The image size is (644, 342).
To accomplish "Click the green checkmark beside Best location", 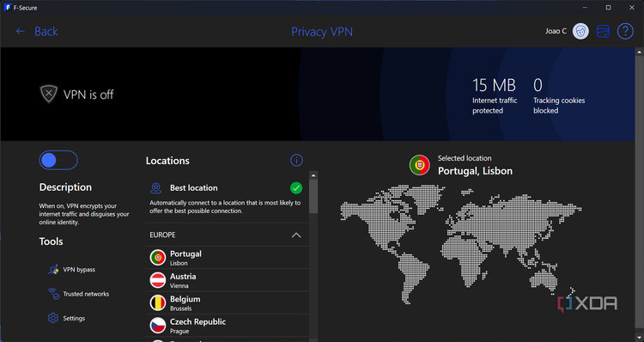I will 296,188.
